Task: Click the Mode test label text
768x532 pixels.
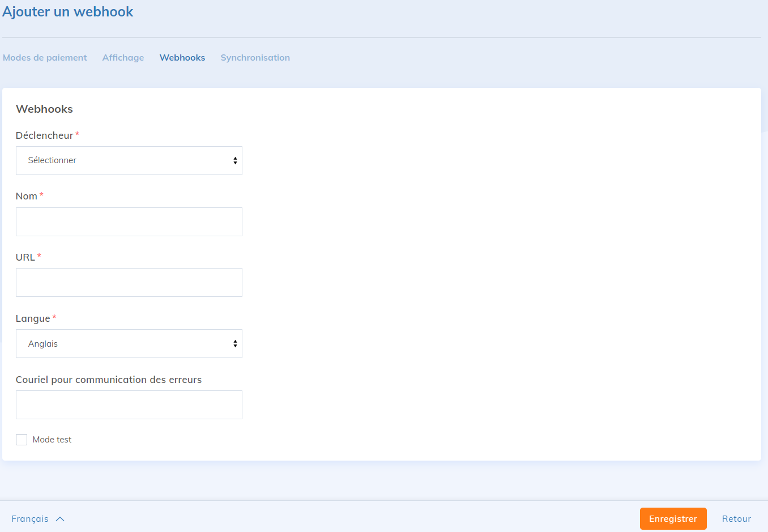Action: [x=52, y=440]
